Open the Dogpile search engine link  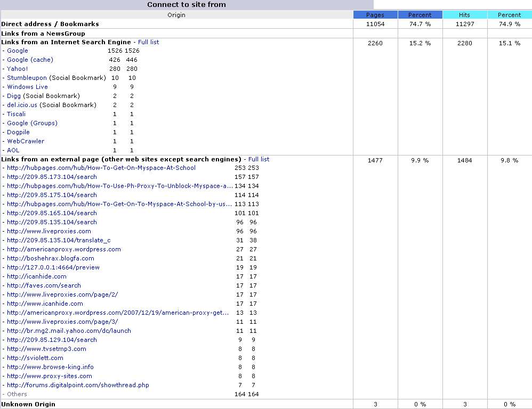18,132
